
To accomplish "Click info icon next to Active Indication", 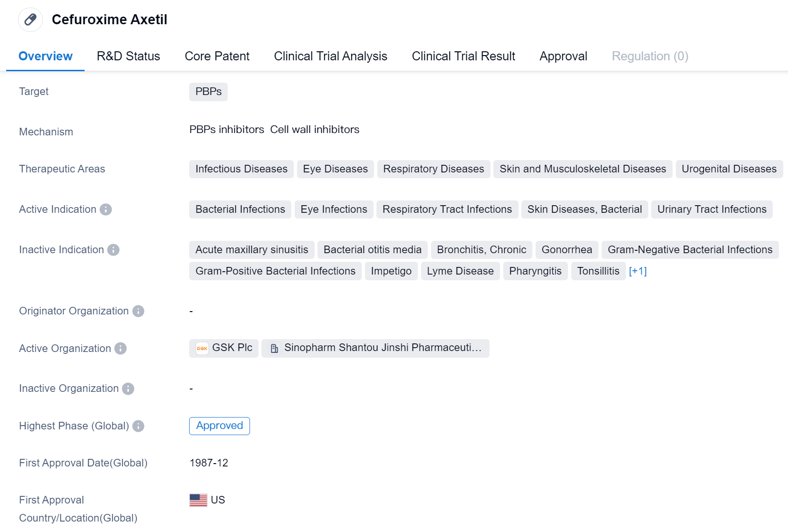I will [106, 209].
